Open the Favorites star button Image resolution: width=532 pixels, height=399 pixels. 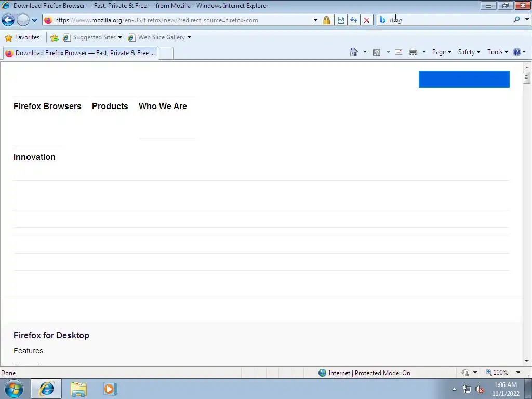pyautogui.click(x=22, y=37)
